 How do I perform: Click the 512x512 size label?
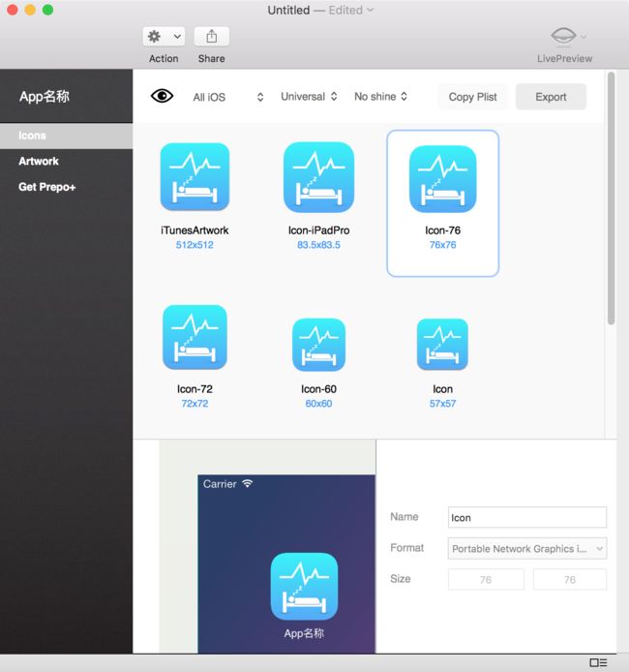pyautogui.click(x=195, y=245)
